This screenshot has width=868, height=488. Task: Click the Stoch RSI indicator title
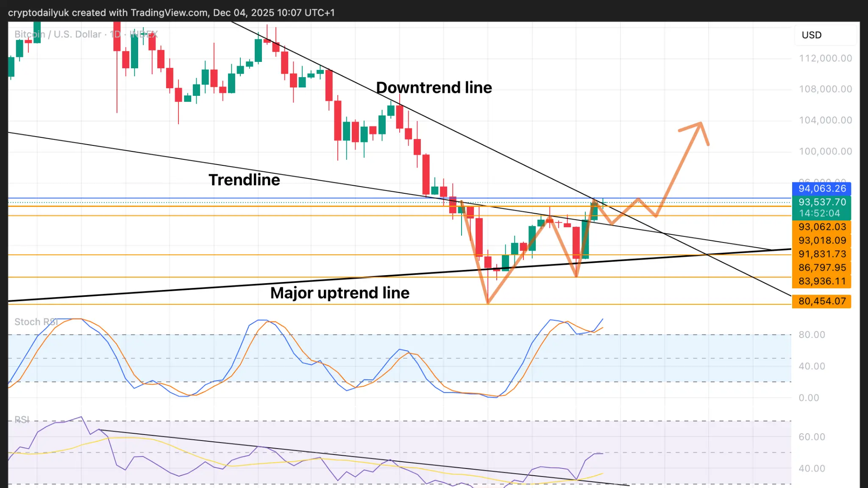click(36, 322)
